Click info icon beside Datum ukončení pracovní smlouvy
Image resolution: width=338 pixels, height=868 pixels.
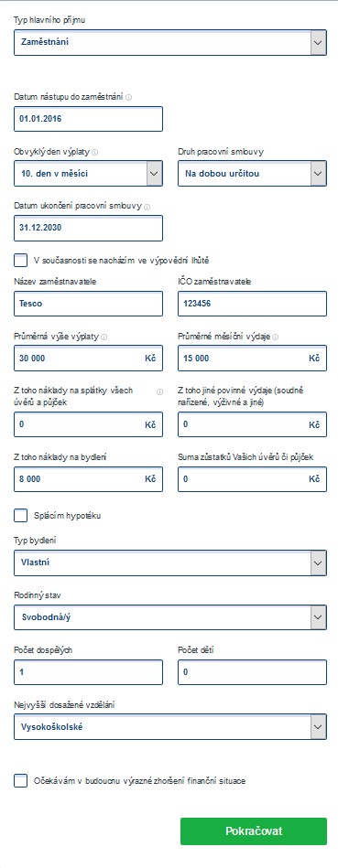147,207
